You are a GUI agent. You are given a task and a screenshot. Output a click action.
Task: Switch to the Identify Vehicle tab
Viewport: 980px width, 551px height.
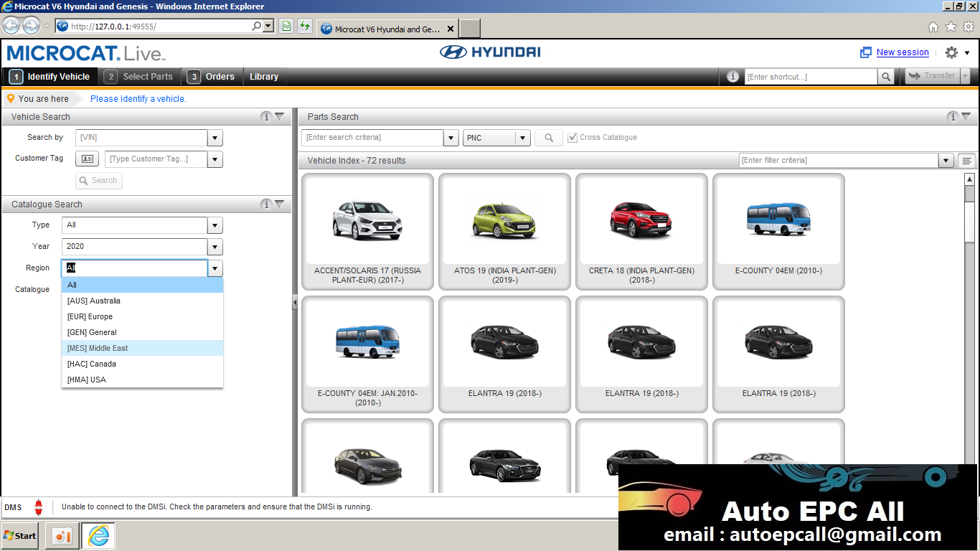pyautogui.click(x=50, y=77)
